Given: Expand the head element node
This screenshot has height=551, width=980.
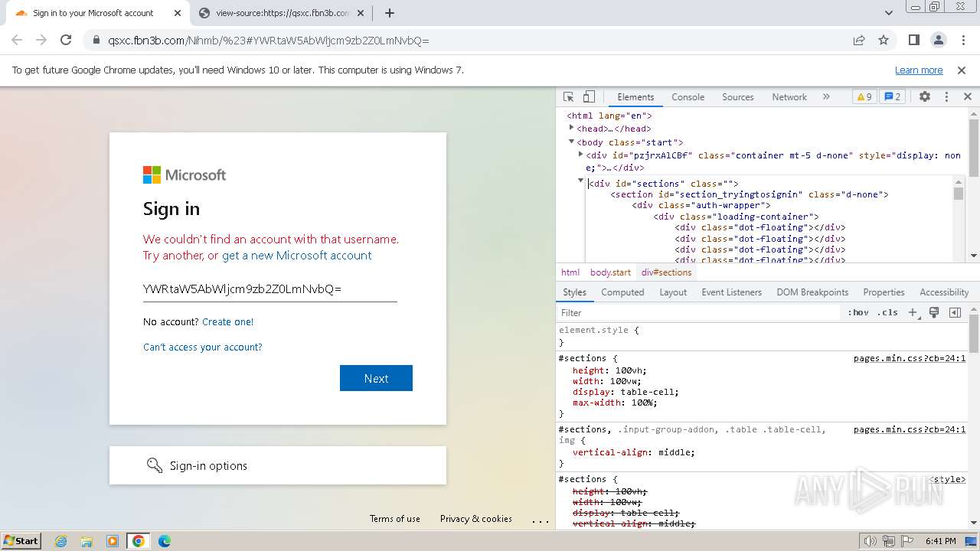Looking at the screenshot, I should point(571,128).
